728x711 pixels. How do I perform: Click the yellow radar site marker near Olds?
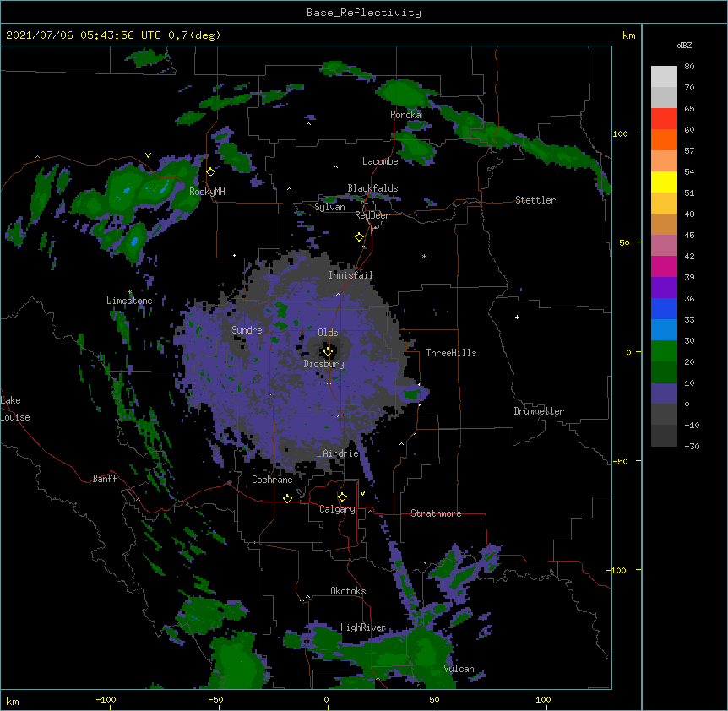pyautogui.click(x=328, y=351)
